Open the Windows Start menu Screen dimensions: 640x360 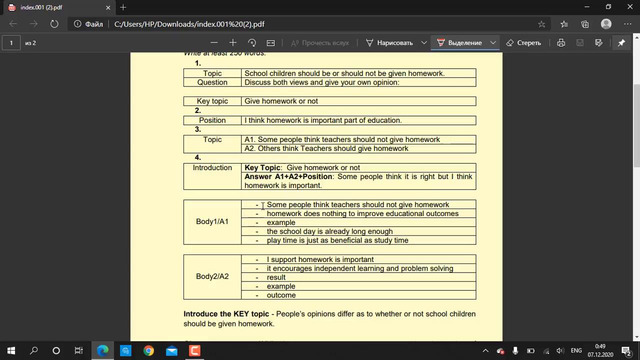(11, 351)
